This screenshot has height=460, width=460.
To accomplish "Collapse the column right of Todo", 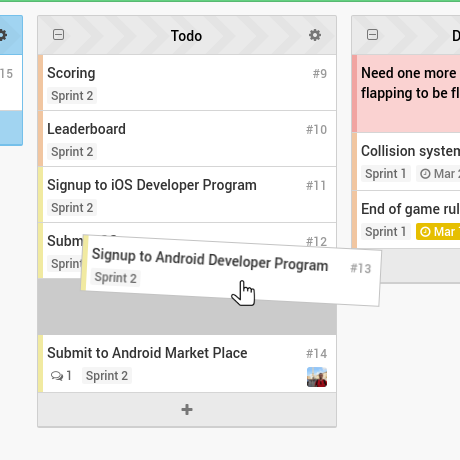I will point(372,35).
